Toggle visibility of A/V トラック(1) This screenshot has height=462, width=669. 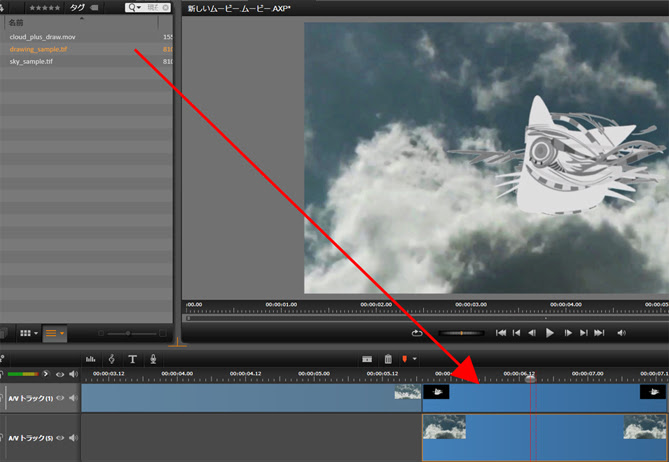coord(60,398)
